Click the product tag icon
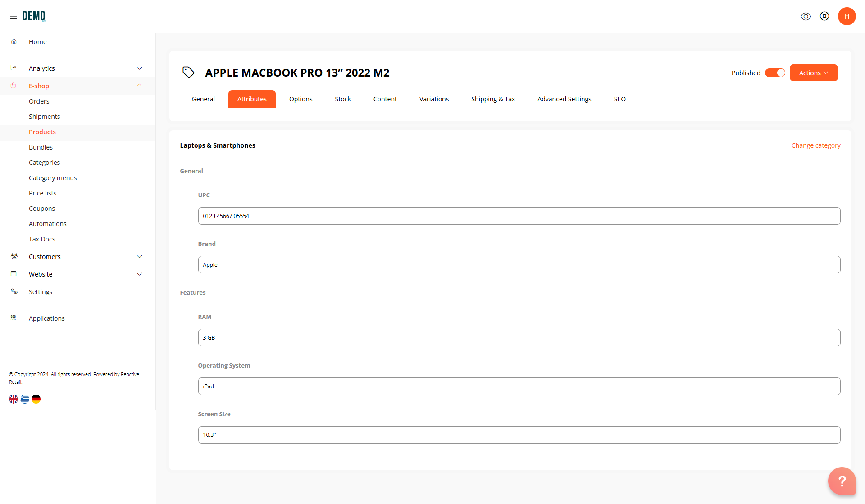 click(188, 72)
